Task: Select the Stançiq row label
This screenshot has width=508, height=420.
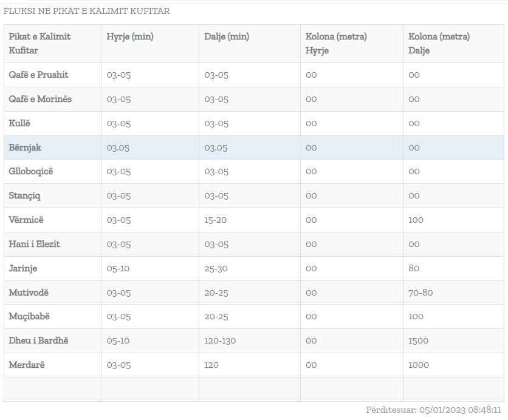Action: coord(25,195)
